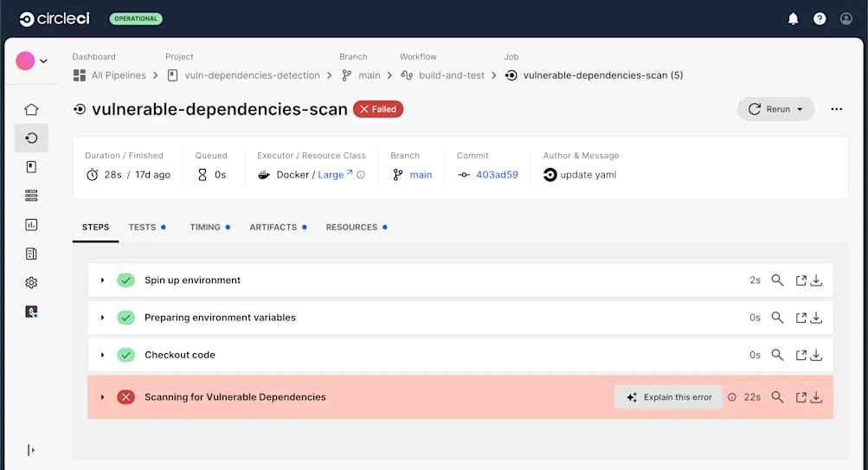The width and height of the screenshot is (868, 470).
Task: Click Explain this error button
Action: pos(669,397)
